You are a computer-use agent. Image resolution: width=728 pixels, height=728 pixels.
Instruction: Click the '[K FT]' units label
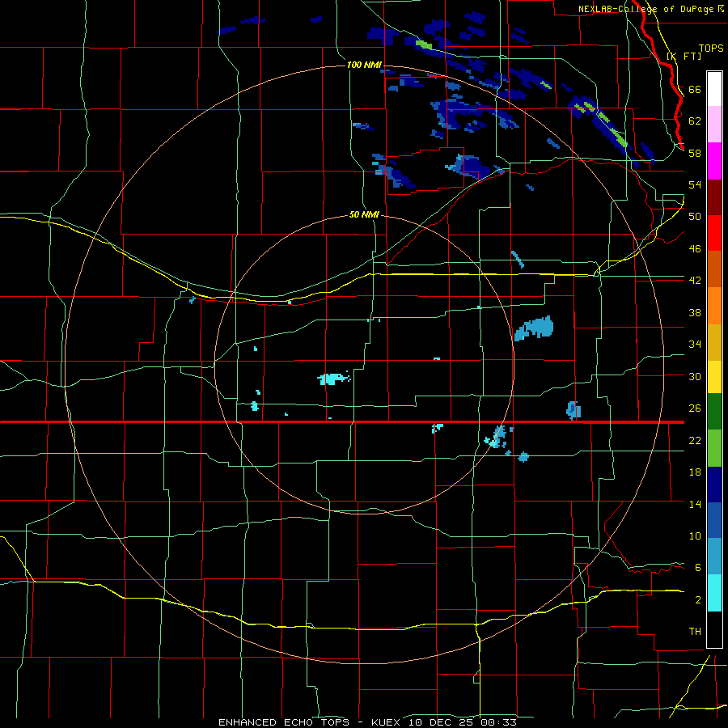(x=684, y=56)
